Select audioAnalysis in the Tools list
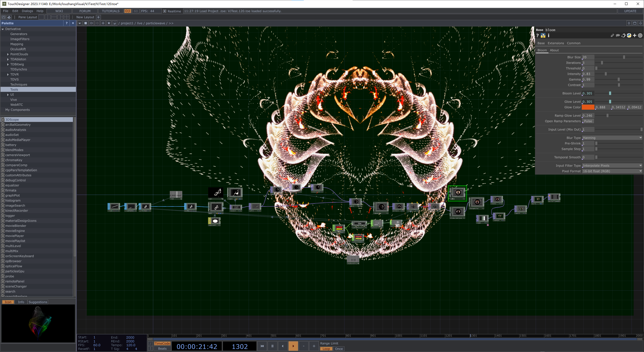This screenshot has height=352, width=644. (16, 130)
